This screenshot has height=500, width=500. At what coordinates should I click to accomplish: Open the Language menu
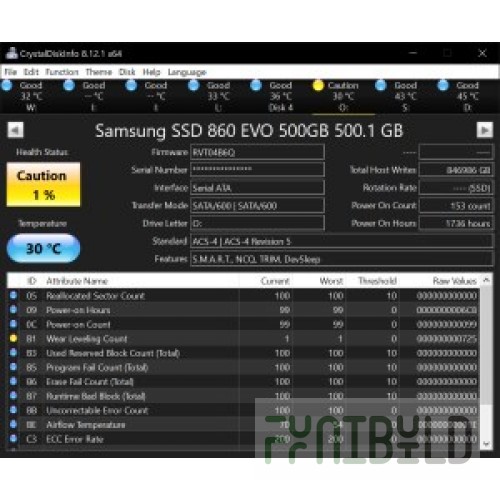click(187, 72)
